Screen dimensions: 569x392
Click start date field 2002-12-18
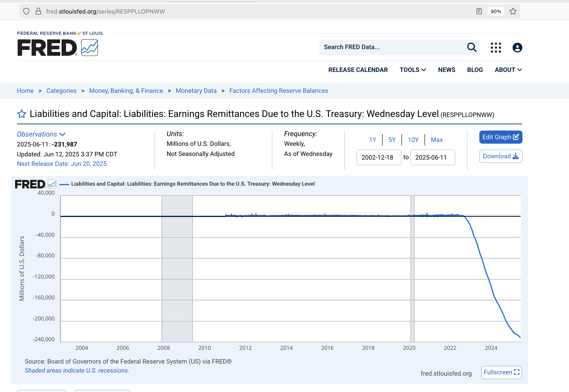[x=379, y=157]
